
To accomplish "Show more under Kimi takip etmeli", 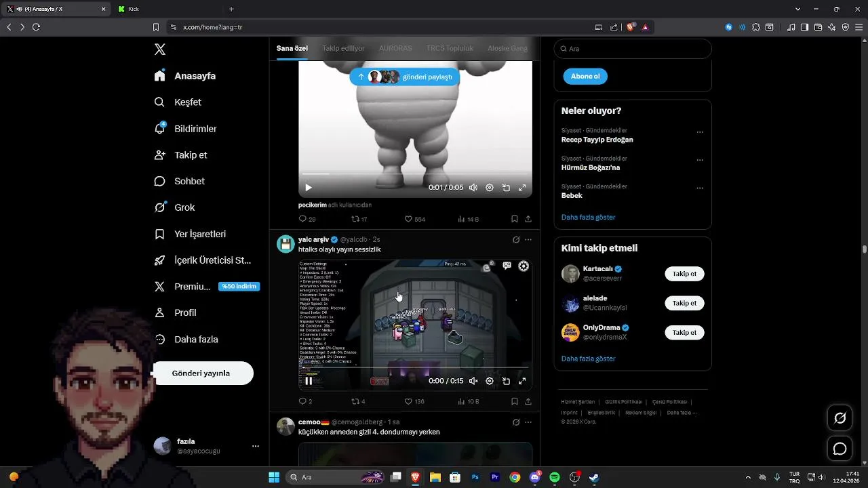I will point(588,359).
